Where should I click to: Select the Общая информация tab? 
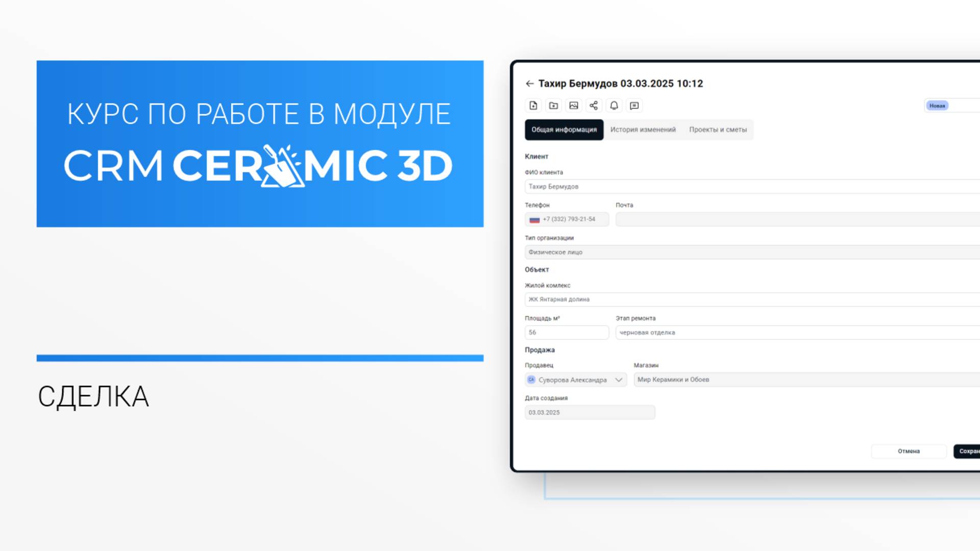[564, 130]
